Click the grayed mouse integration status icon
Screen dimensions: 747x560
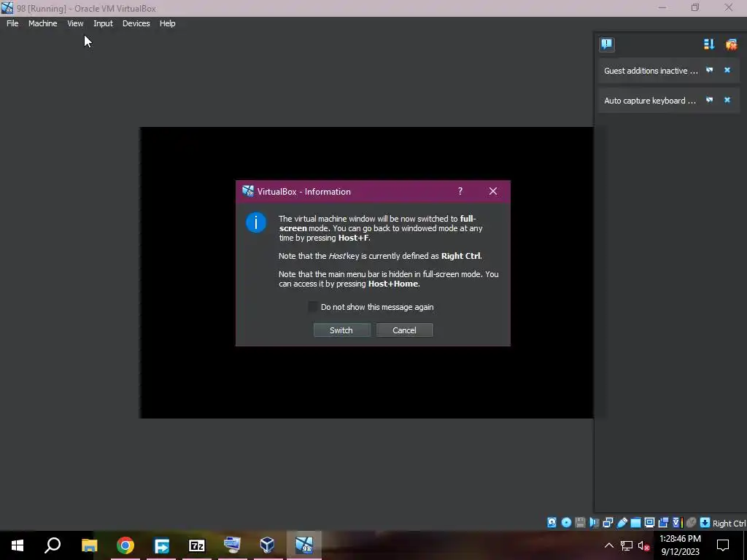pyautogui.click(x=692, y=522)
